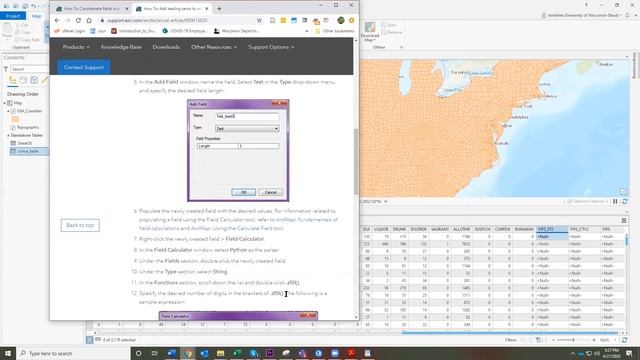The height and width of the screenshot is (360, 640).
Task: Expand the Products dropdown menu
Action: tap(76, 47)
